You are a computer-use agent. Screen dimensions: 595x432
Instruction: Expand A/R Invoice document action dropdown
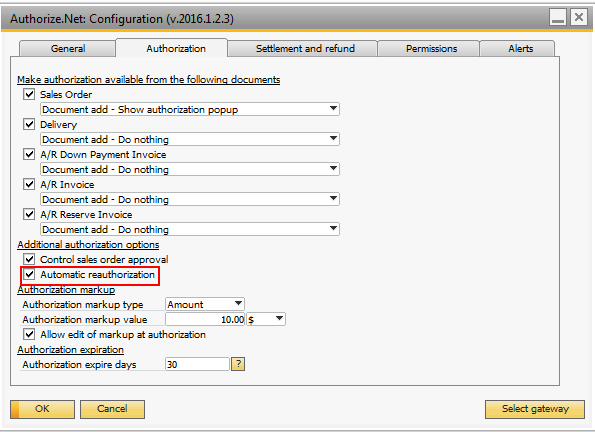(190, 199)
